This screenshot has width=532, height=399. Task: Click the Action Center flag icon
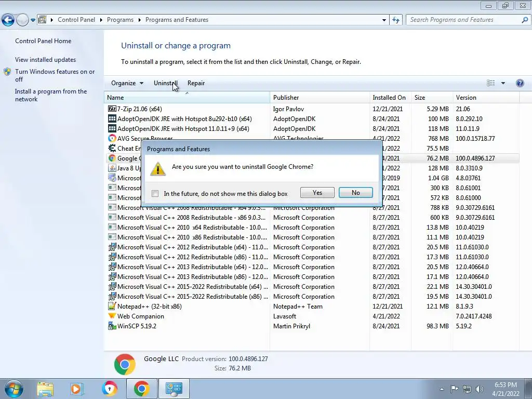(x=454, y=389)
